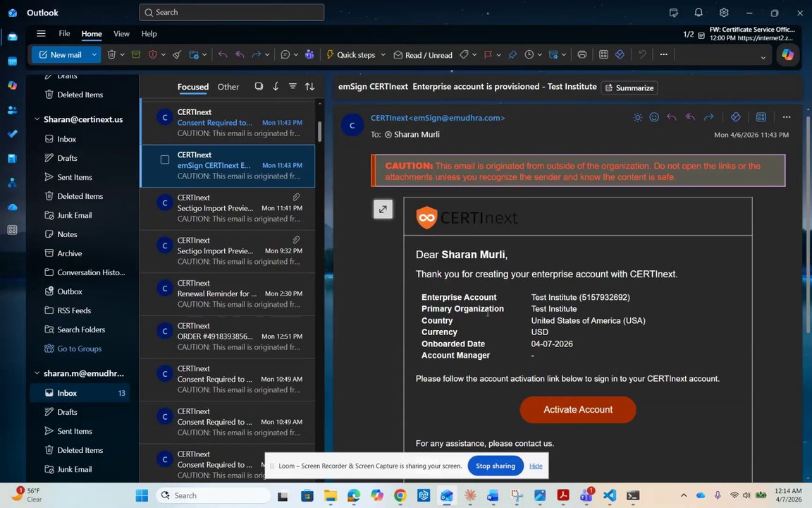Toggle Read / Unread status

423,54
